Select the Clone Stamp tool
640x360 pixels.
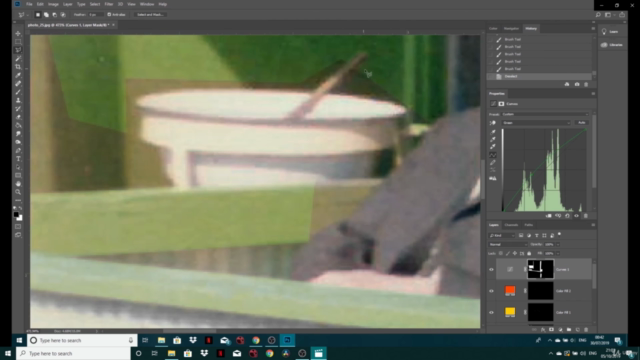(18, 100)
